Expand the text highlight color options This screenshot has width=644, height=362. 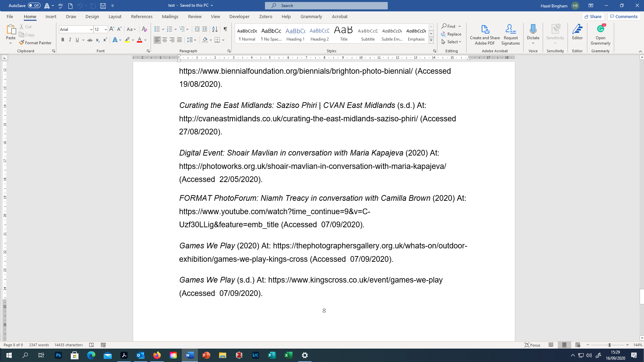coord(132,40)
